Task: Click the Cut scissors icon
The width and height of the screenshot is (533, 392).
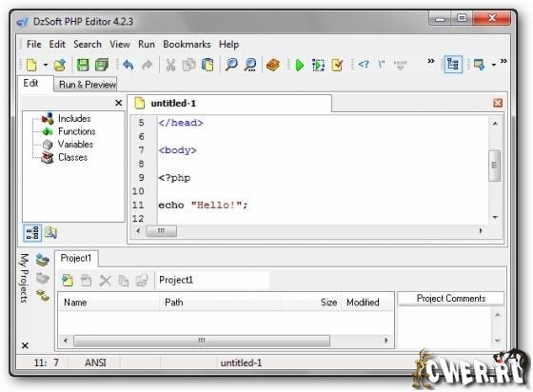Action: [x=170, y=65]
